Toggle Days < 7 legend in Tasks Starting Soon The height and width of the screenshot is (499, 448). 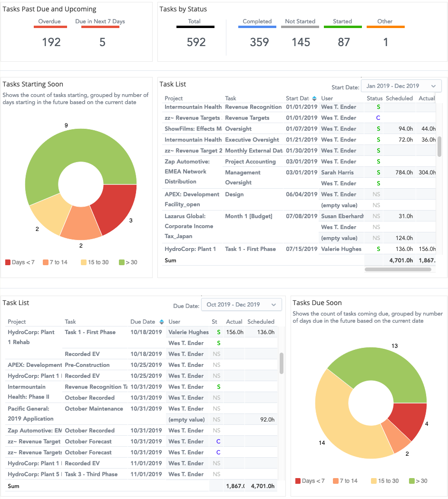coord(20,262)
